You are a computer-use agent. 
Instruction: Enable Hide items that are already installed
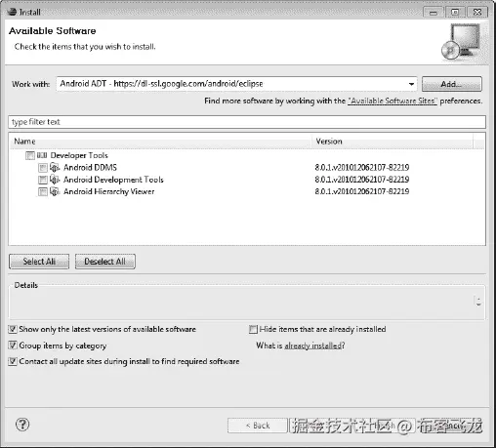click(253, 329)
